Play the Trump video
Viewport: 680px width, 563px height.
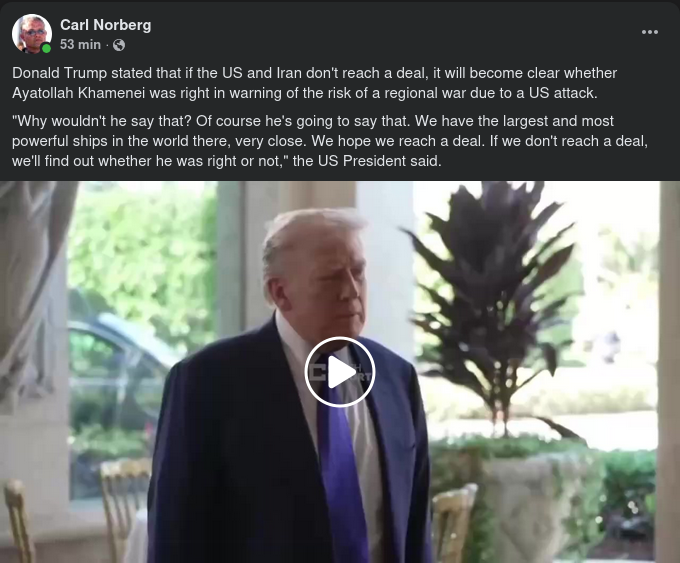pos(340,372)
